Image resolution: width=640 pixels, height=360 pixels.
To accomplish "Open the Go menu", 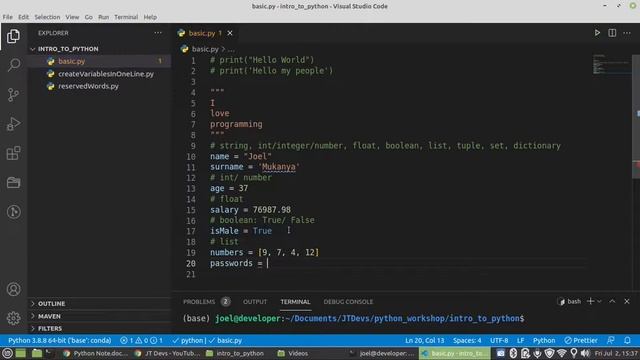I will [x=89, y=17].
